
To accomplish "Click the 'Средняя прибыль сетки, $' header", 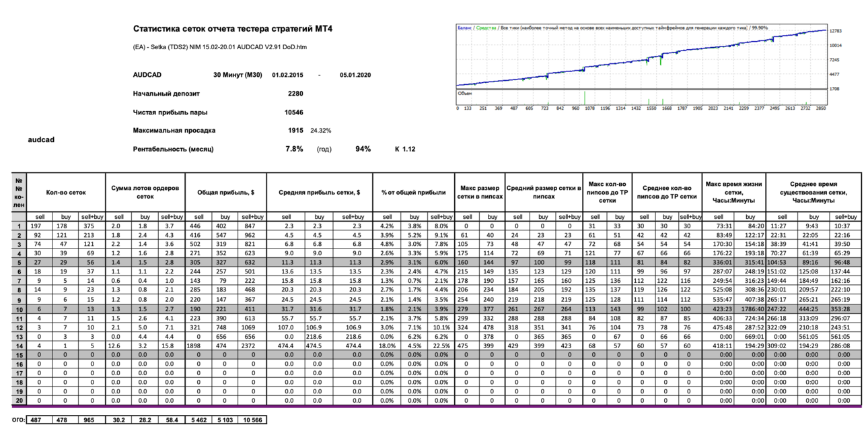I will pos(320,192).
